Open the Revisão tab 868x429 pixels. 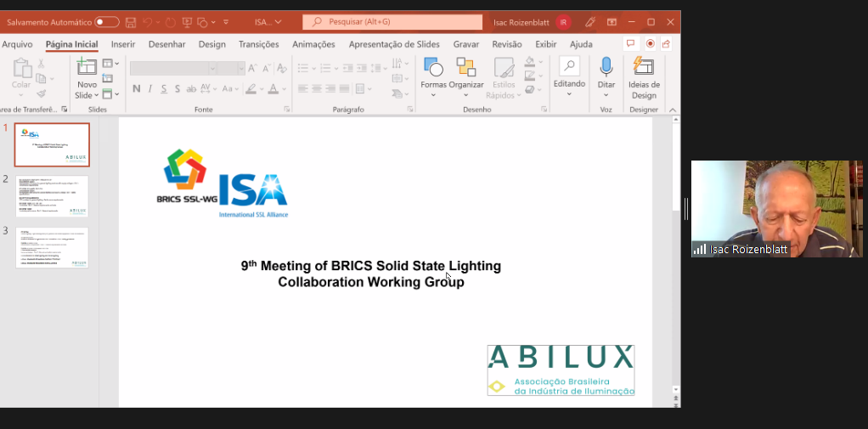(x=507, y=44)
